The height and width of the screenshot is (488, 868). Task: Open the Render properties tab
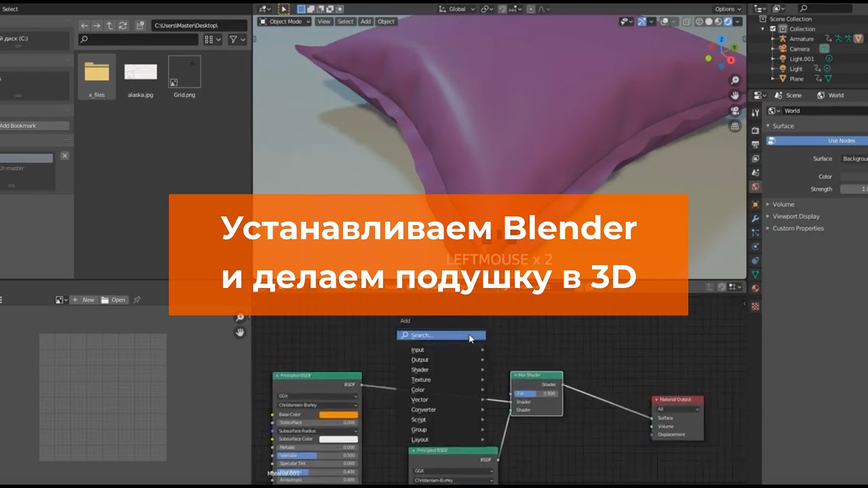[755, 130]
